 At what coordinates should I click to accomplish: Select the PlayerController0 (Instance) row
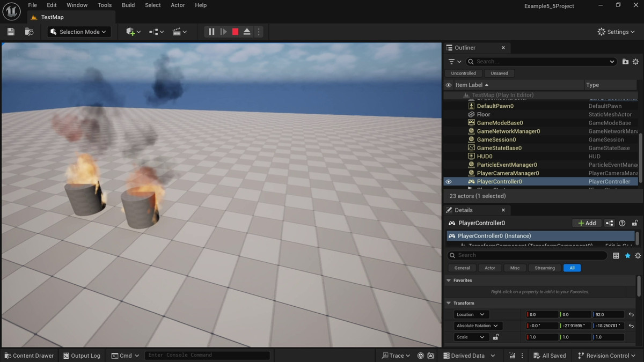click(x=540, y=236)
